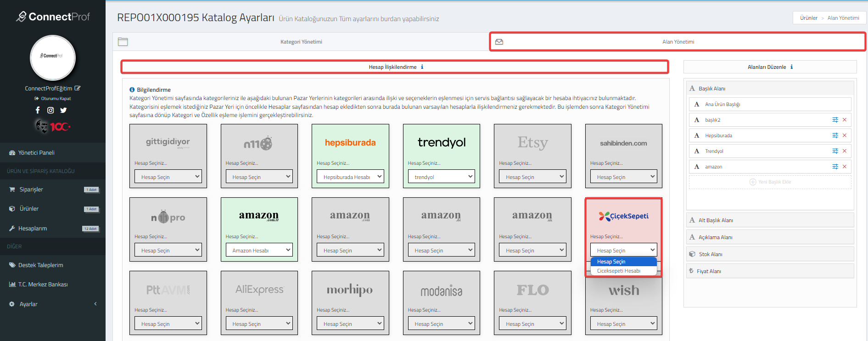The width and height of the screenshot is (868, 341).
Task: Delete the başlık2 field with red X
Action: point(845,120)
